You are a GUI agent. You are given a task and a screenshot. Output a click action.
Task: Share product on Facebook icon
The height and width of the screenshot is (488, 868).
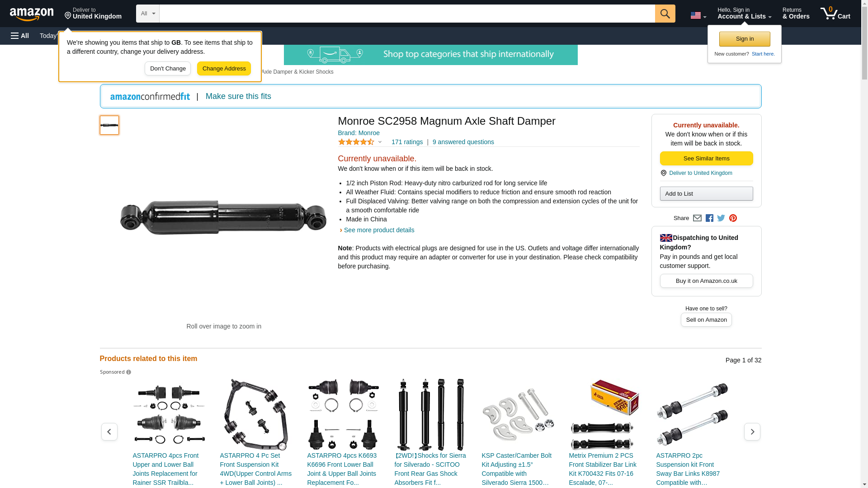(709, 218)
